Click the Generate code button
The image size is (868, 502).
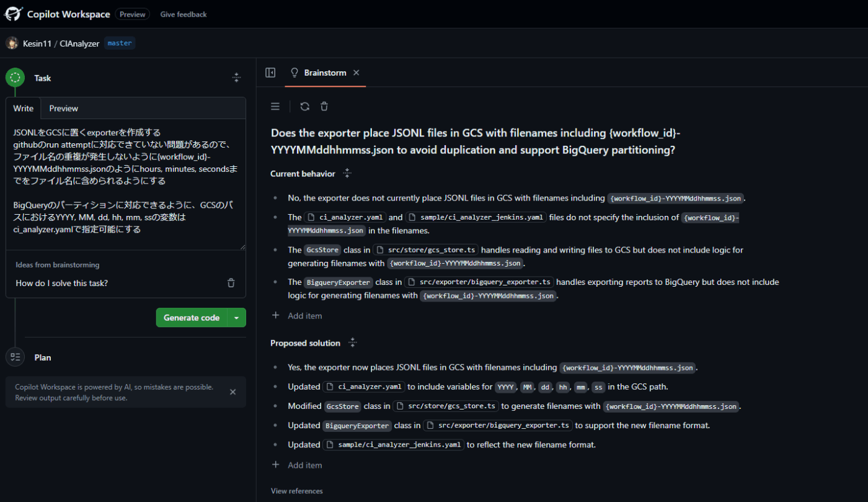[x=192, y=318]
